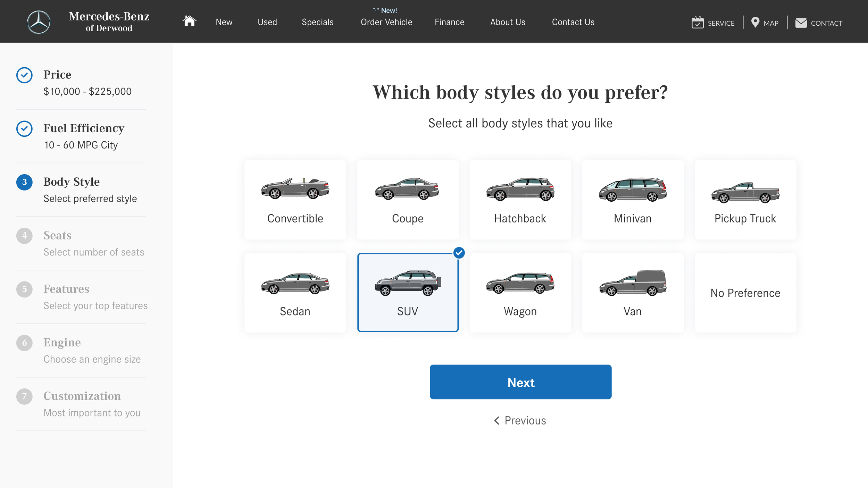Return to the Fuel Efficiency step
Screen dimensions: 868x488
point(84,128)
